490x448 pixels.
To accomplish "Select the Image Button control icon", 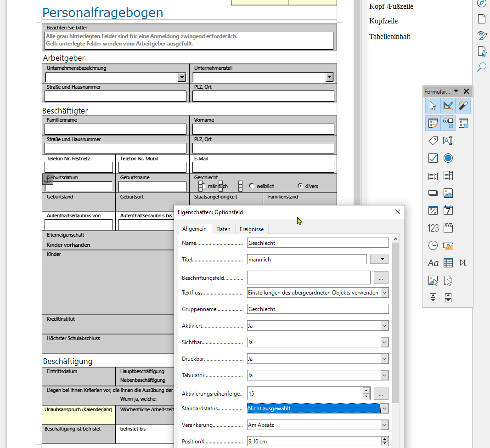I will [448, 193].
